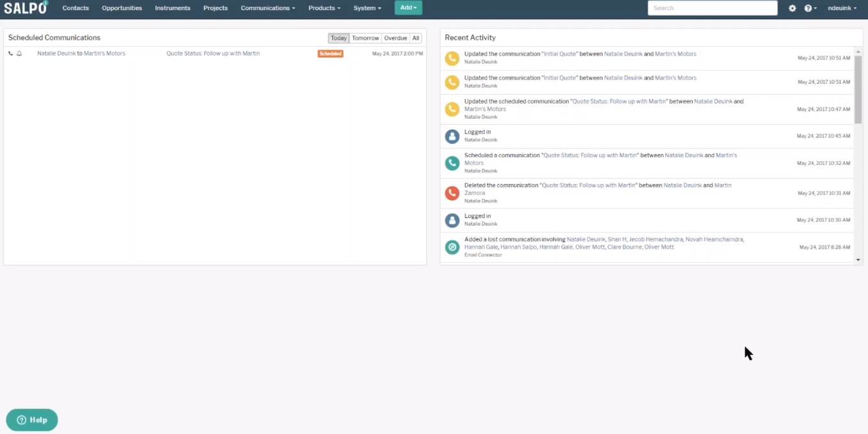
Task: Click into the Search field
Action: tap(712, 8)
